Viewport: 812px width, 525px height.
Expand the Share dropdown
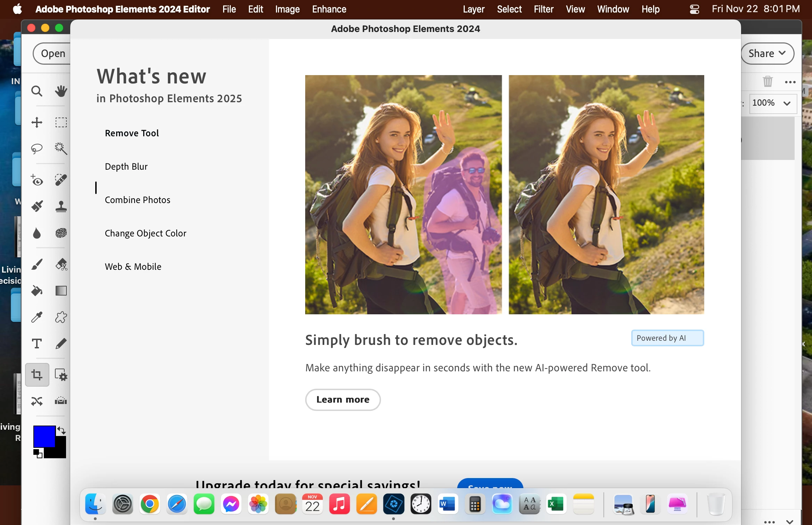point(767,54)
